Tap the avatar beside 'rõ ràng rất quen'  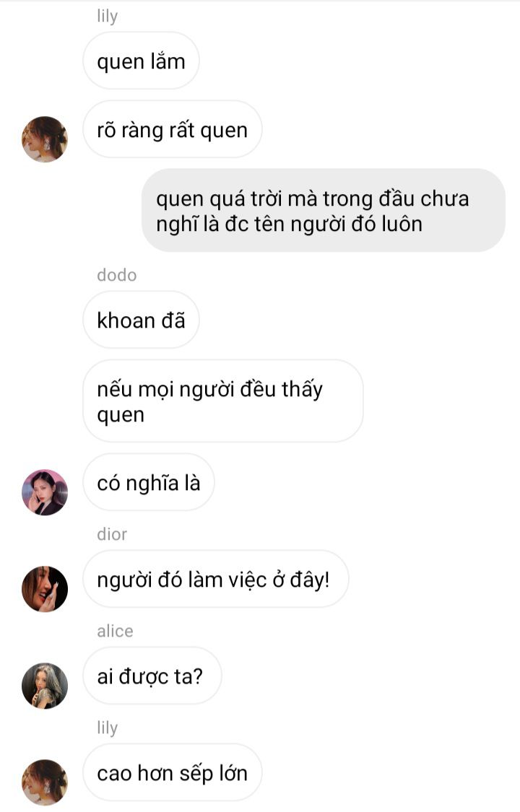(45, 139)
